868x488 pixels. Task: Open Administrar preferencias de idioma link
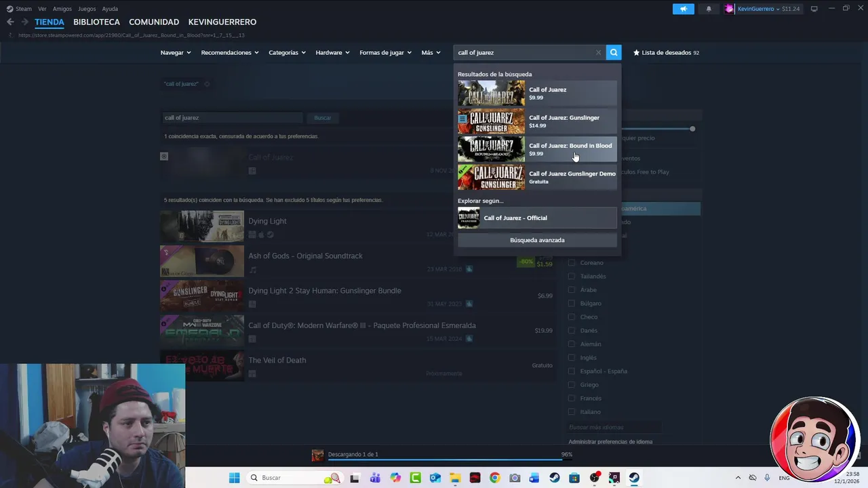pos(610,442)
